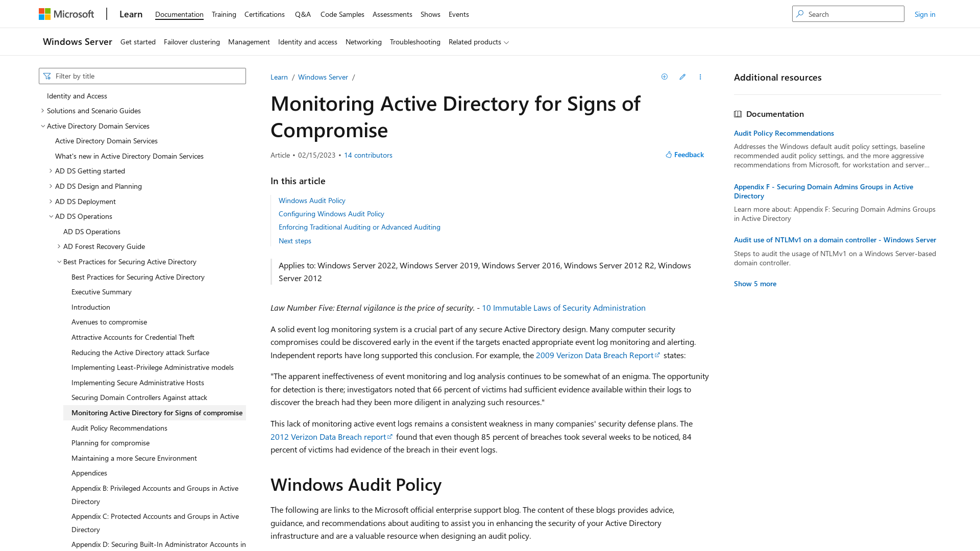980x551 pixels.
Task: Click the Sign in button
Action: (x=925, y=13)
